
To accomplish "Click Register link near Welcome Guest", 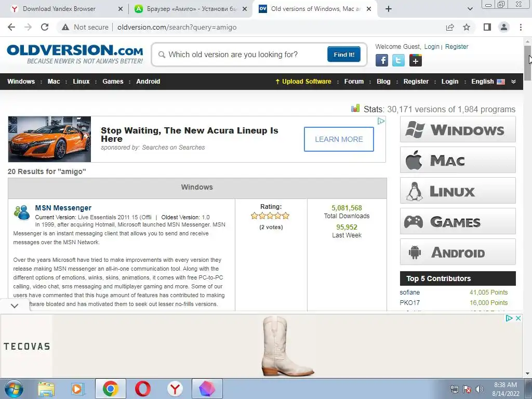I will tap(456, 46).
